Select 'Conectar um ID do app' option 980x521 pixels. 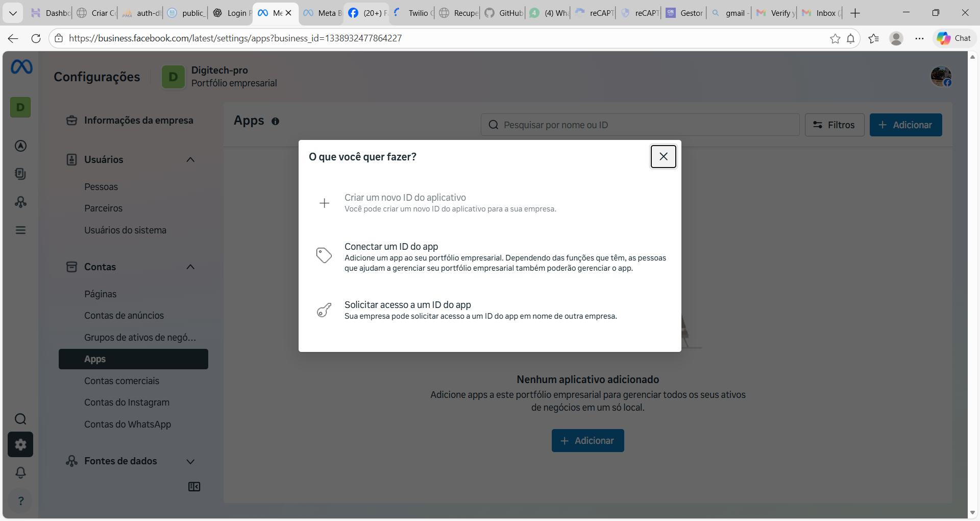(391, 247)
